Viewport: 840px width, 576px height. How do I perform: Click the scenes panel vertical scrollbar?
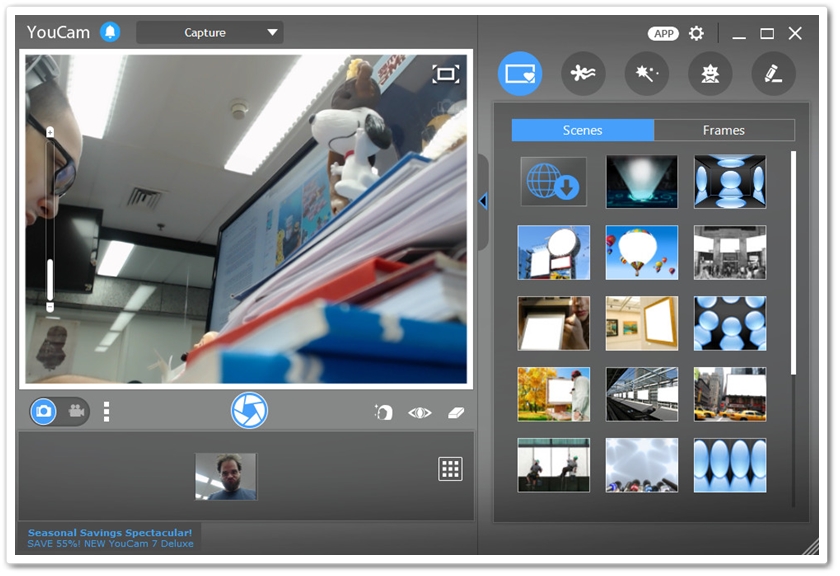(x=793, y=263)
